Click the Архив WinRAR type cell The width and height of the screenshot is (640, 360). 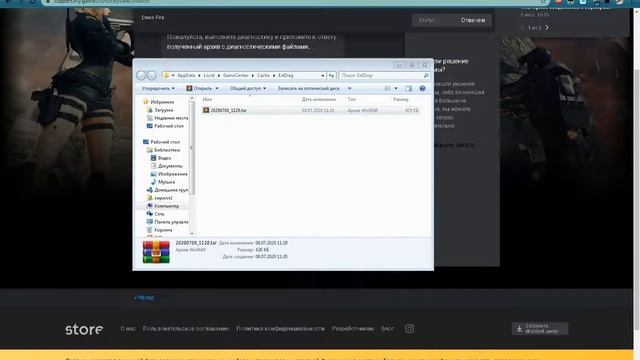click(362, 111)
